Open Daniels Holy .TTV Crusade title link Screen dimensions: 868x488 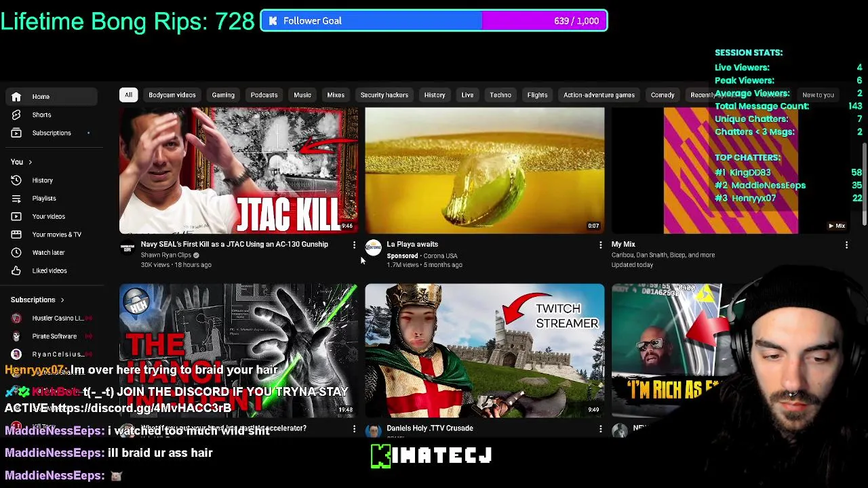point(430,428)
